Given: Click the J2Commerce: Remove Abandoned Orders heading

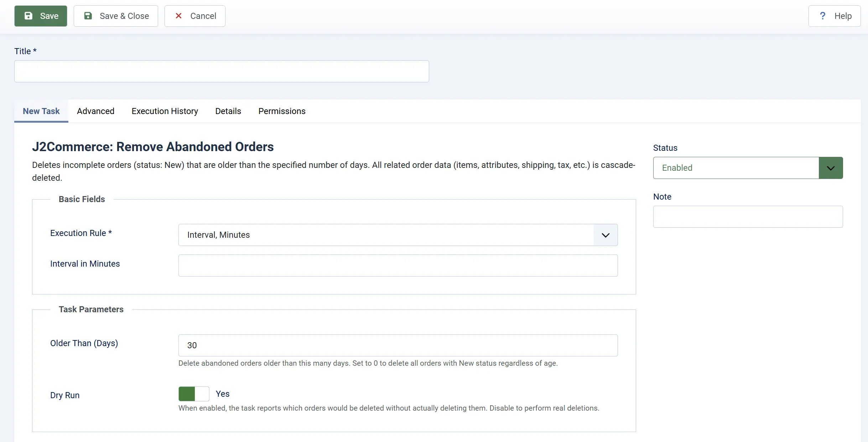Looking at the screenshot, I should (x=153, y=147).
